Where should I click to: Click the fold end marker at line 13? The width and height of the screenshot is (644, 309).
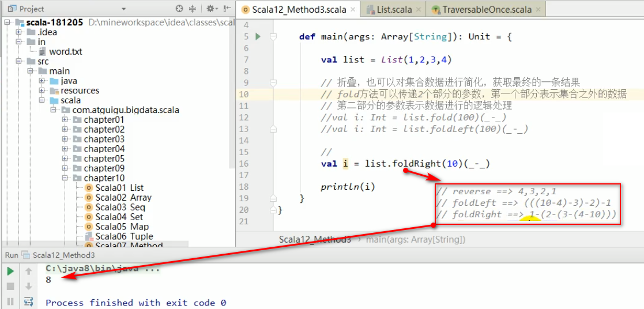[x=272, y=129]
